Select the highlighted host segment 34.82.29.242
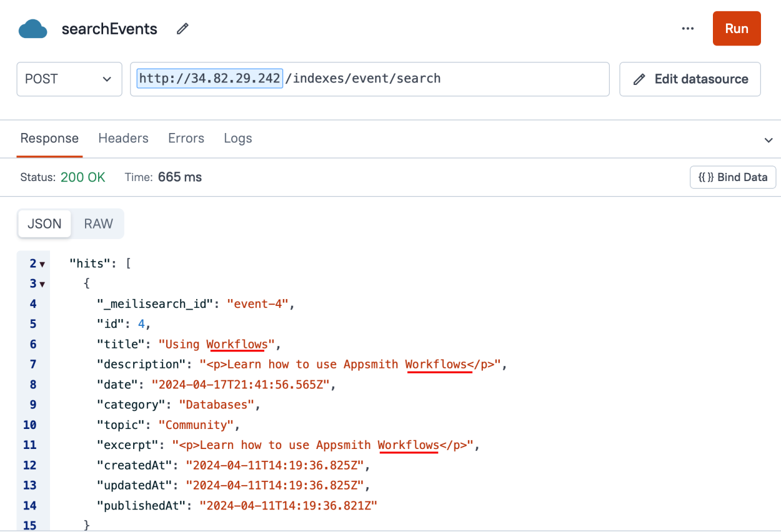 click(x=208, y=78)
